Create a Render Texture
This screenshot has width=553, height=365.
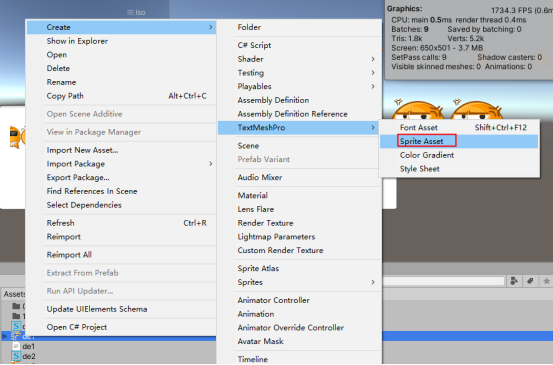299,223
